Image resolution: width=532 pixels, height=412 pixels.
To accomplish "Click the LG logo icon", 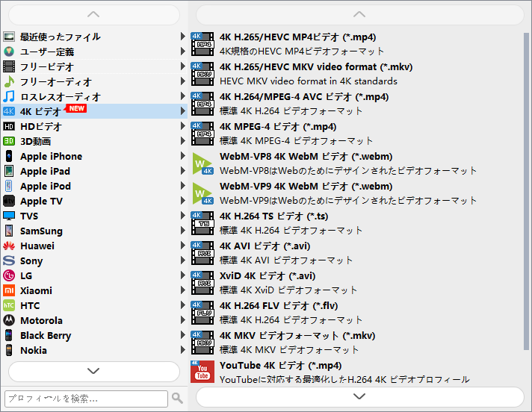I will click(9, 275).
